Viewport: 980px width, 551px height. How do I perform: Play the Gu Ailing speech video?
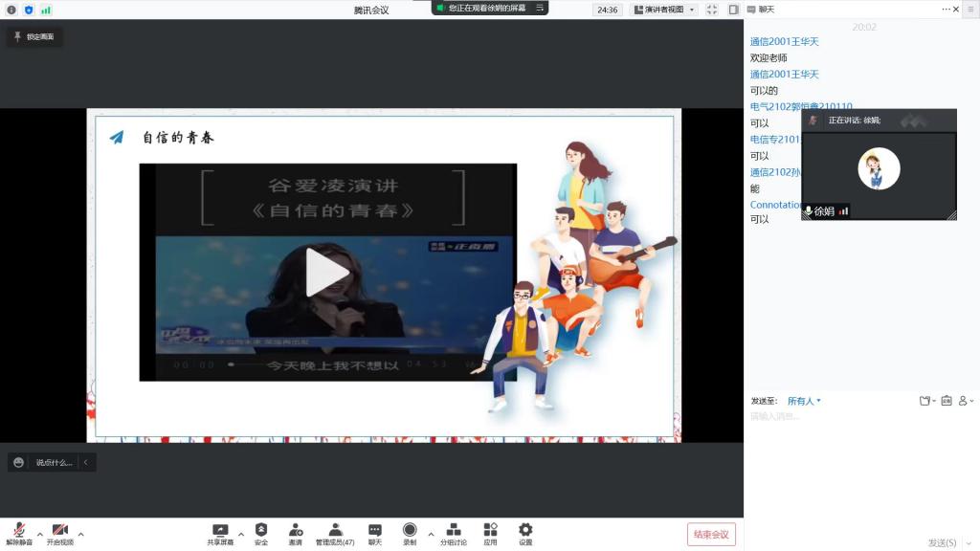click(327, 272)
